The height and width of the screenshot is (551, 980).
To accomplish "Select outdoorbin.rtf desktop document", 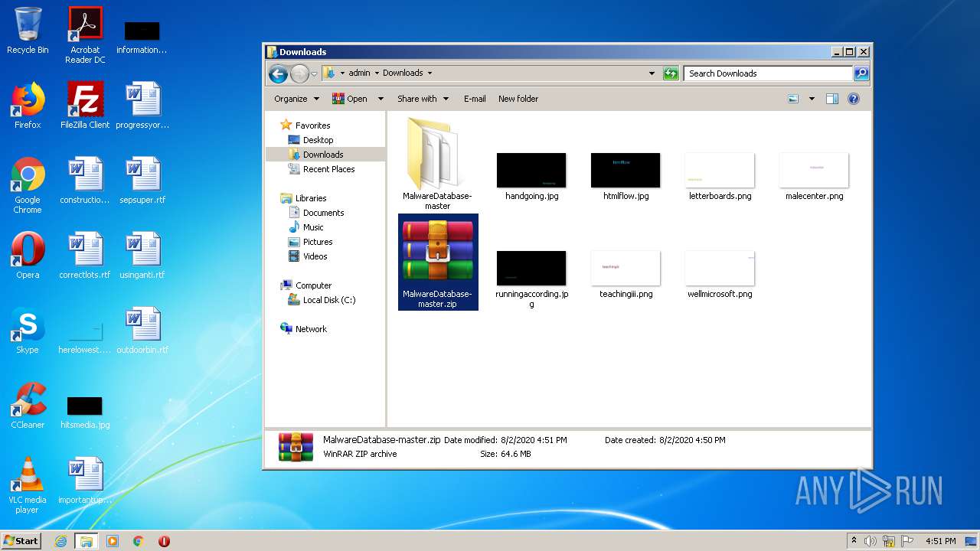I will 142,331.
